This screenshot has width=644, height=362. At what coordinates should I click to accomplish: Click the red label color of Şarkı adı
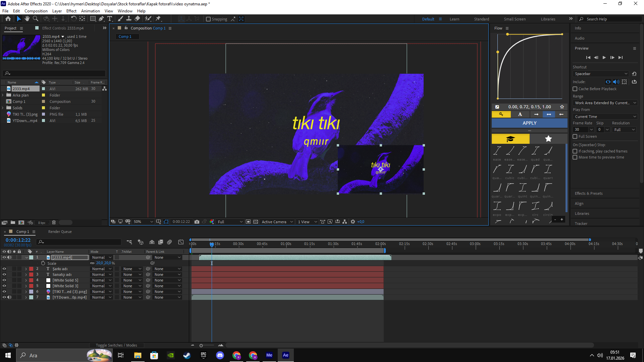pyautogui.click(x=31, y=269)
